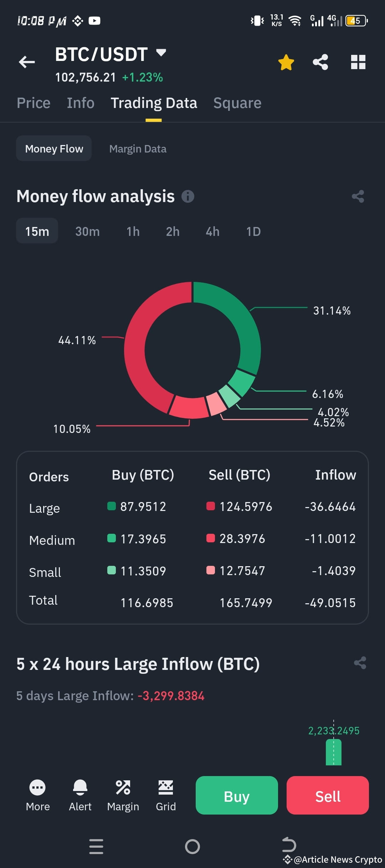Switch to the Square tab
This screenshot has height=868, width=385.
(x=237, y=103)
